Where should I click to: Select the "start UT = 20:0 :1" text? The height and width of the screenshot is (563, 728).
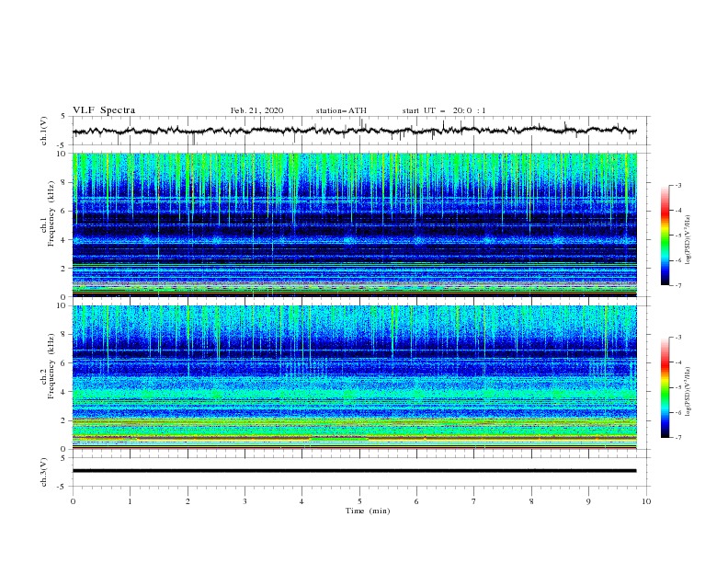point(444,110)
